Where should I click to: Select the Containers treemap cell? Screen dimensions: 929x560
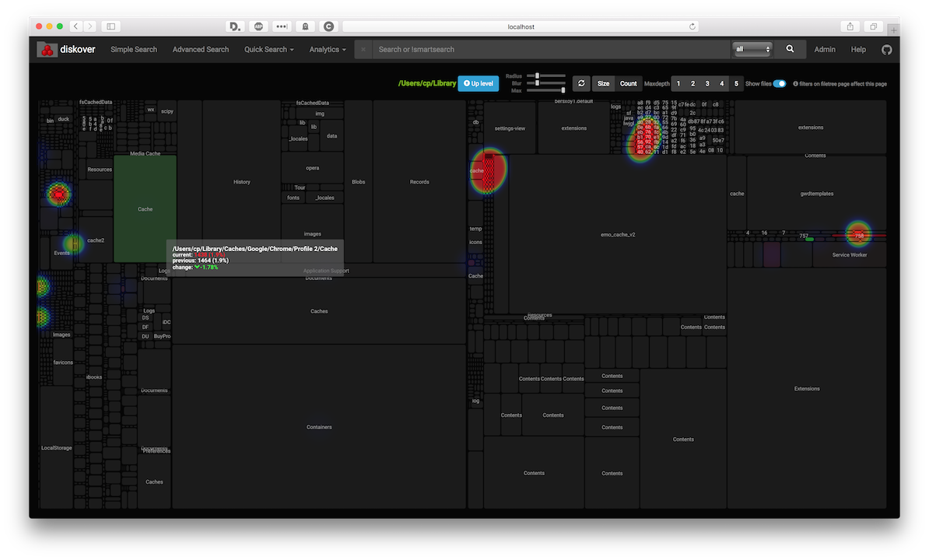pos(319,427)
